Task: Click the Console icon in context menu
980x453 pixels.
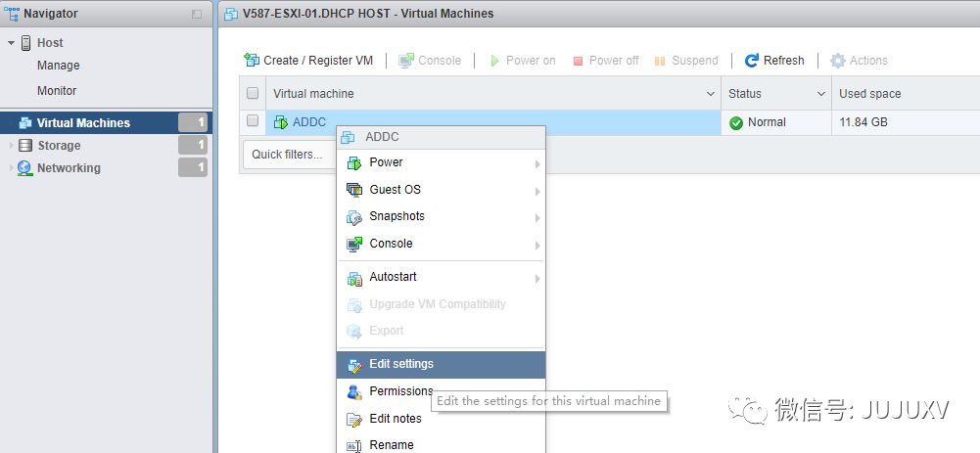Action: tap(354, 244)
